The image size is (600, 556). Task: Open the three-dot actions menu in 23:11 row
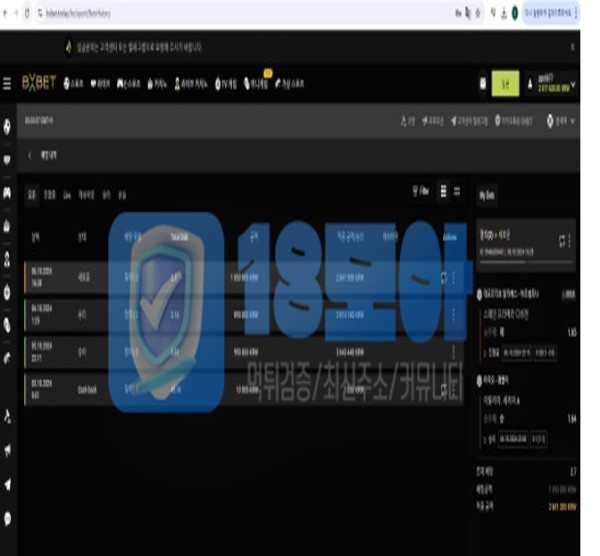click(x=454, y=352)
